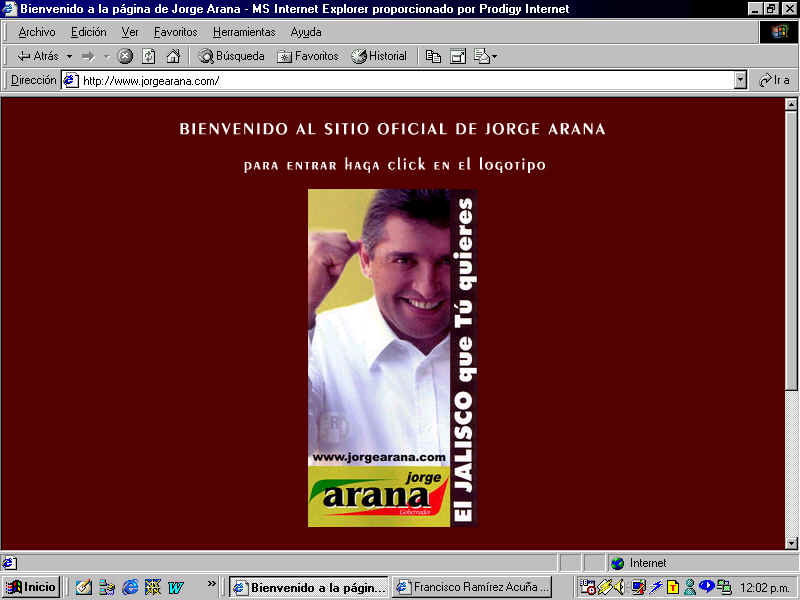Close the Internet Explorer window

pyautogui.click(x=788, y=9)
